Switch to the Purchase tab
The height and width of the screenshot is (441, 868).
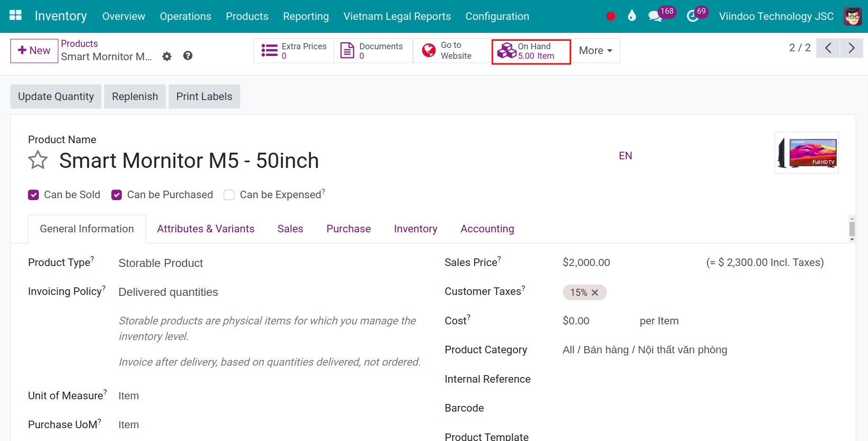click(x=349, y=229)
